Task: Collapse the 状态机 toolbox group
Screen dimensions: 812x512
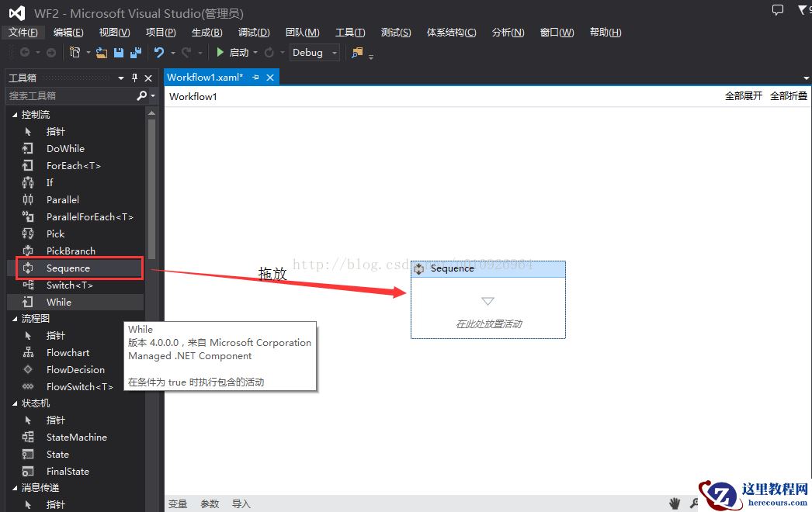Action: (x=14, y=403)
